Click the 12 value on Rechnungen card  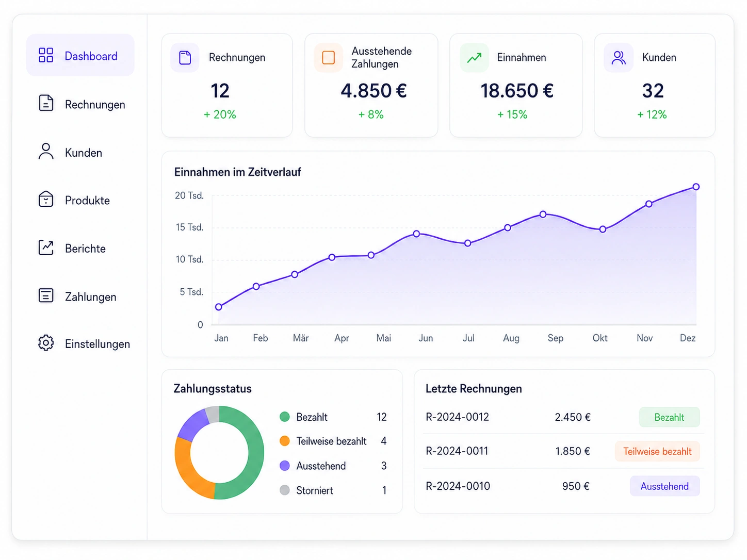[x=220, y=91]
